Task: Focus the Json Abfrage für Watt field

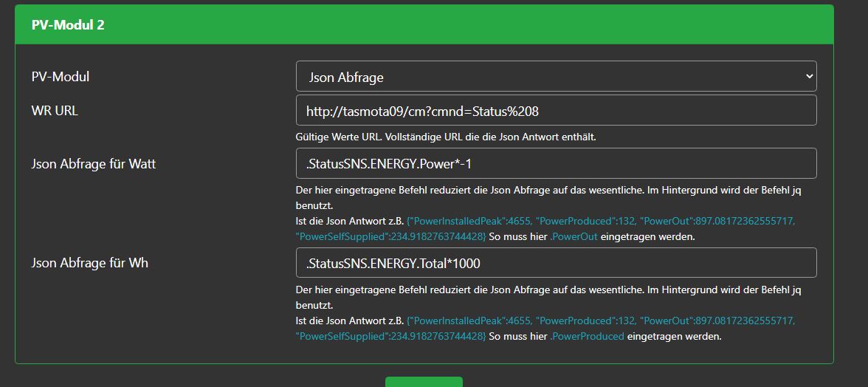Action: coord(556,163)
